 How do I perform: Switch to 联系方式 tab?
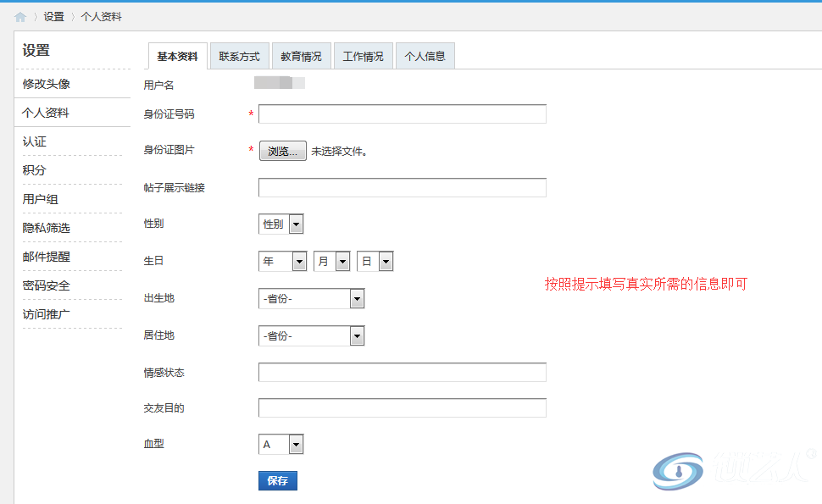[x=240, y=56]
